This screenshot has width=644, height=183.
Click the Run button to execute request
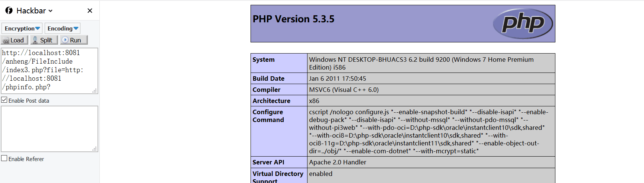click(x=74, y=40)
